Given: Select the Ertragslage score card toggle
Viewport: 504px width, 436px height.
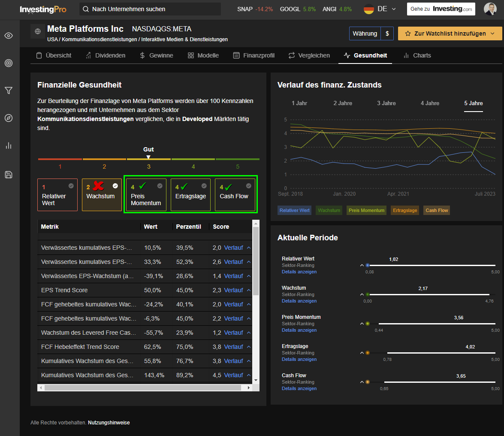Looking at the screenshot, I should [x=204, y=186].
